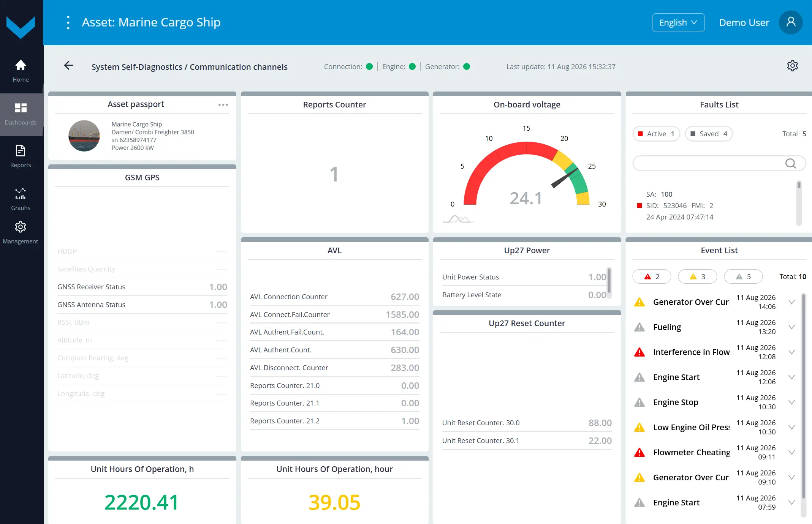Open Management in the sidebar
The width and height of the screenshot is (812, 524).
coord(21,233)
